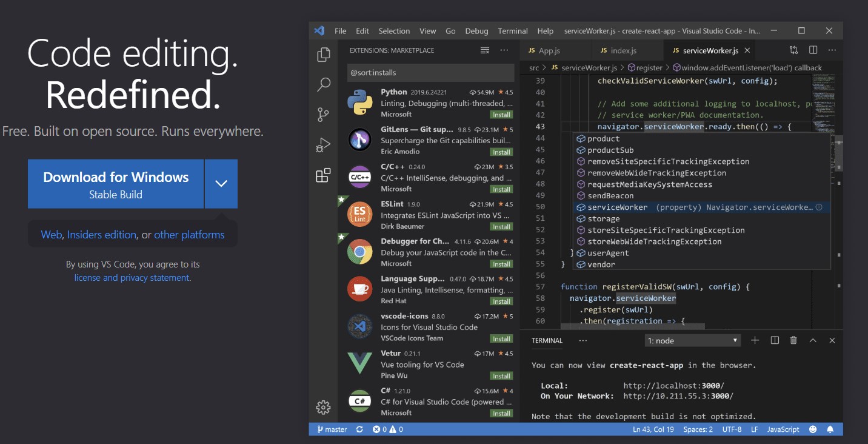Viewport: 868px width, 444px height.
Task: Click the Vetur extension icon
Action: (x=359, y=363)
